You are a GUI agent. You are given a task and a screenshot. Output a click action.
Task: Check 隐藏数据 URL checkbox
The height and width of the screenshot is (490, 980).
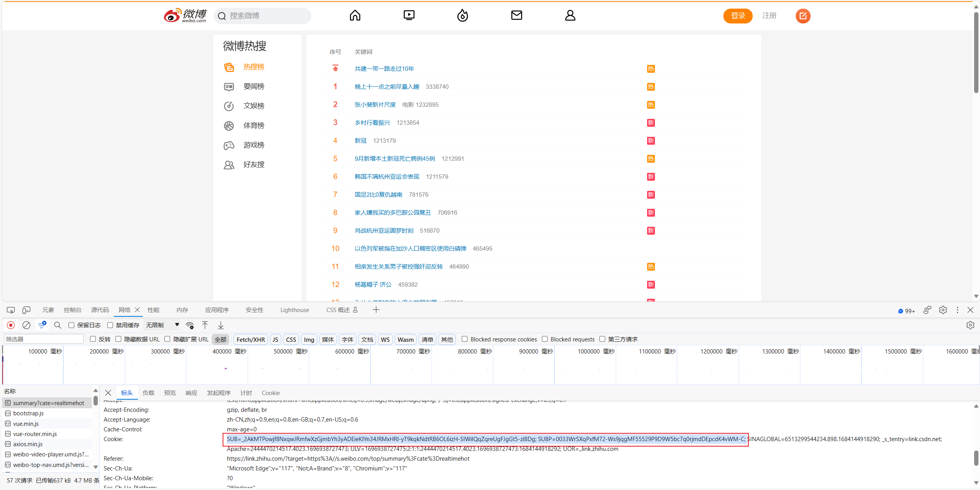[118, 339]
